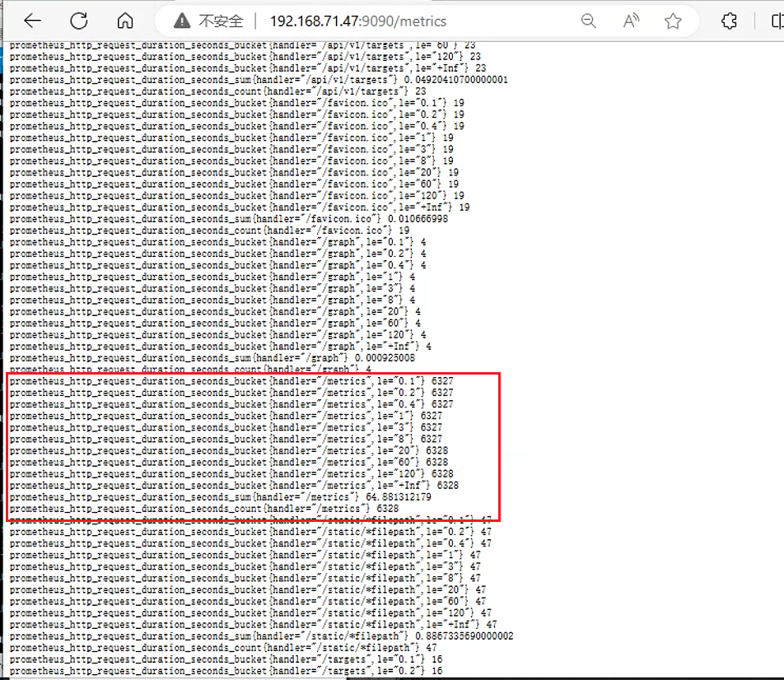Click the /favicon.ico sum value 0.010666998

click(418, 218)
